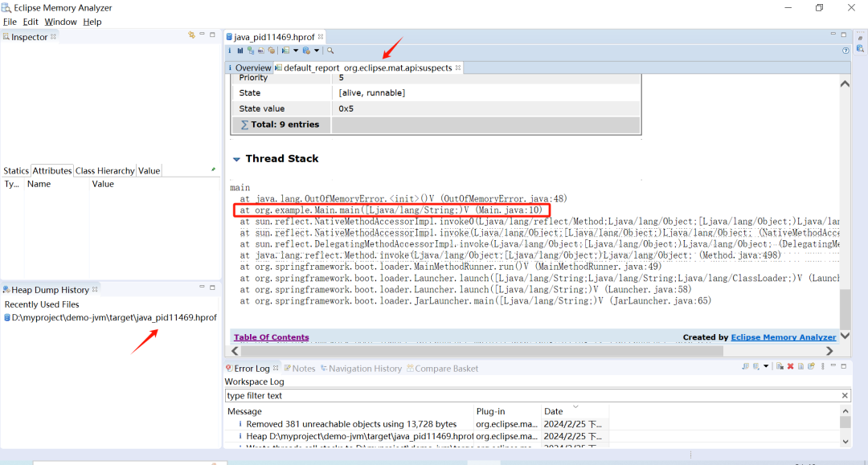Image resolution: width=868 pixels, height=465 pixels.
Task: Open the Window menu
Action: coord(60,22)
